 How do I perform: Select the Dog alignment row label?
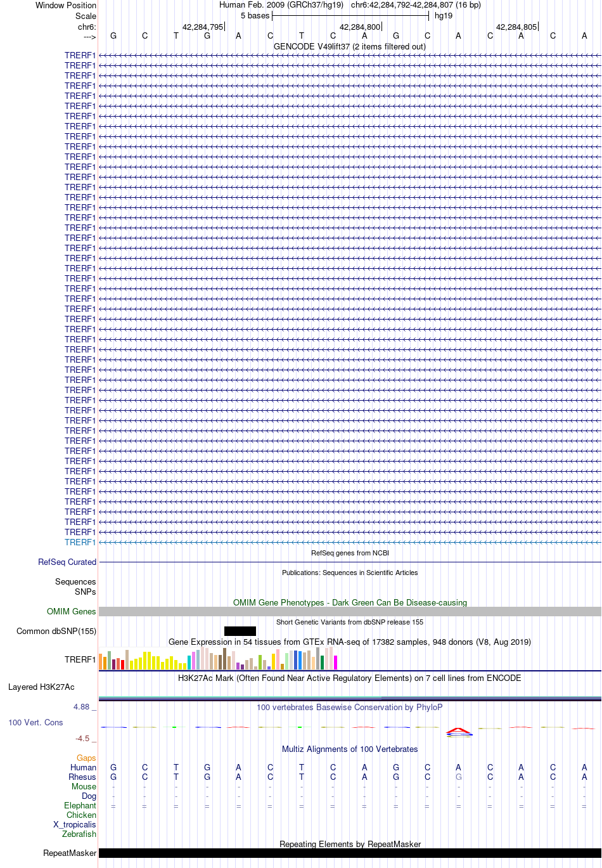pyautogui.click(x=89, y=796)
